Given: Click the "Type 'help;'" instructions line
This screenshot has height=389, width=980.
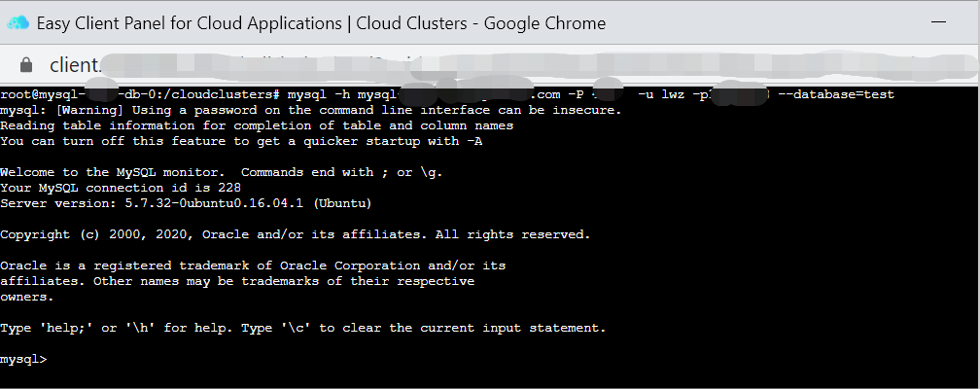Looking at the screenshot, I should 302,328.
